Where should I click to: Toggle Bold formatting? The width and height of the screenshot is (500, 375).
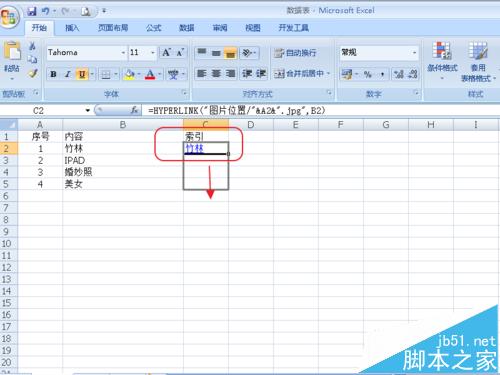pos(53,74)
